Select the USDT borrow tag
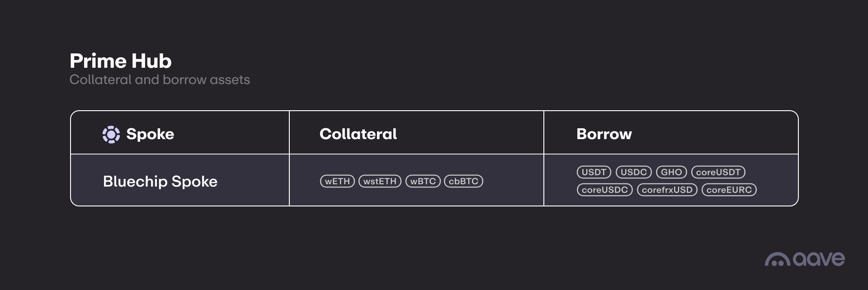The width and height of the screenshot is (868, 290). pos(594,172)
